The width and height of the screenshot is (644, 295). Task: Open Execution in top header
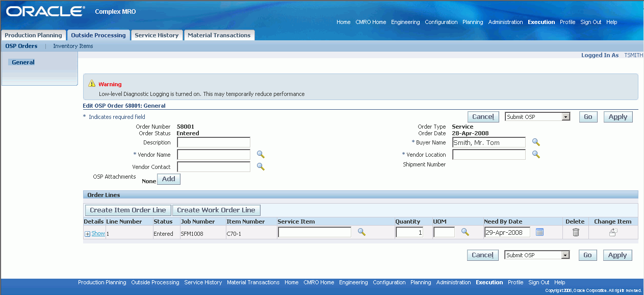[542, 22]
